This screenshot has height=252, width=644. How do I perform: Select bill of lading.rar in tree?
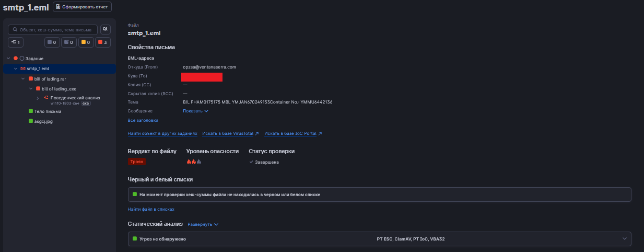[50, 79]
